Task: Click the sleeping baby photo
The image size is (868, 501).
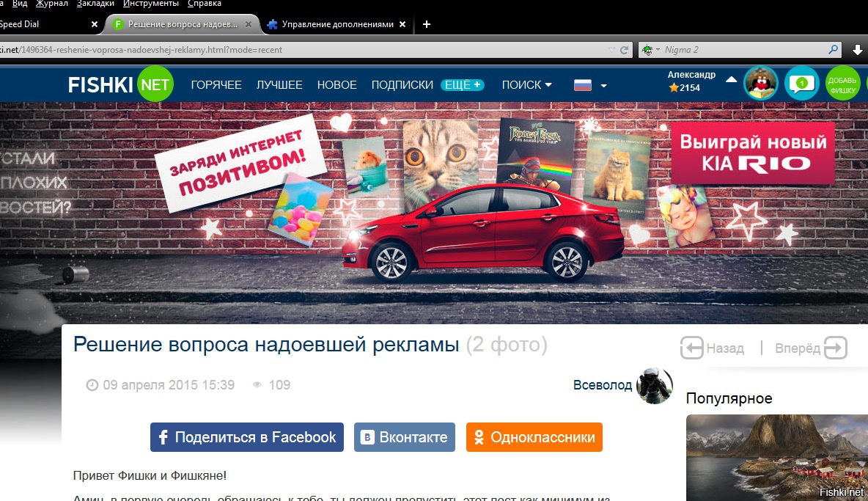Action: [x=685, y=217]
